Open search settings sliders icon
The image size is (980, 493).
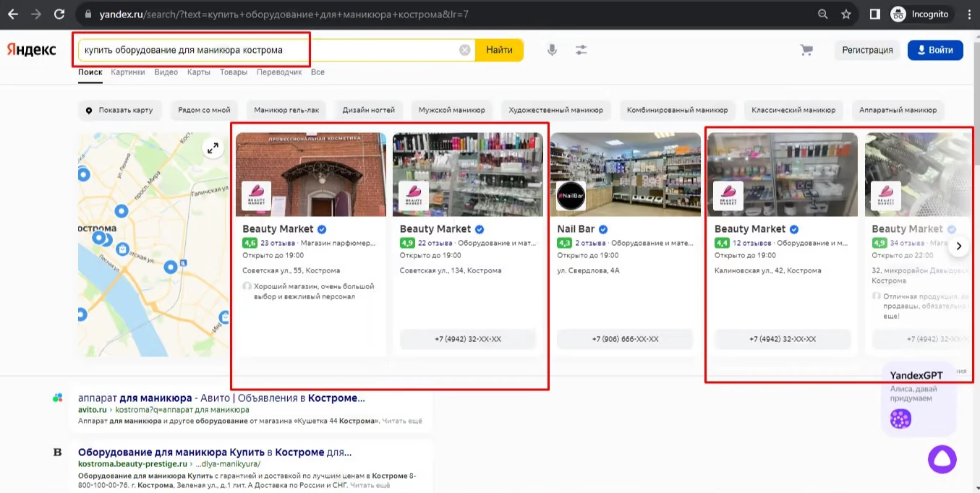(581, 50)
